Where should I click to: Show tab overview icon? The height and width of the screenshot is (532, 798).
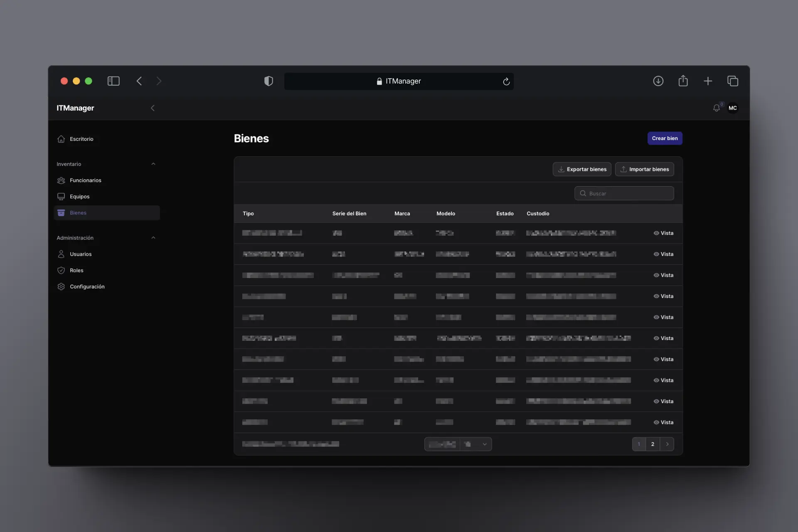732,81
